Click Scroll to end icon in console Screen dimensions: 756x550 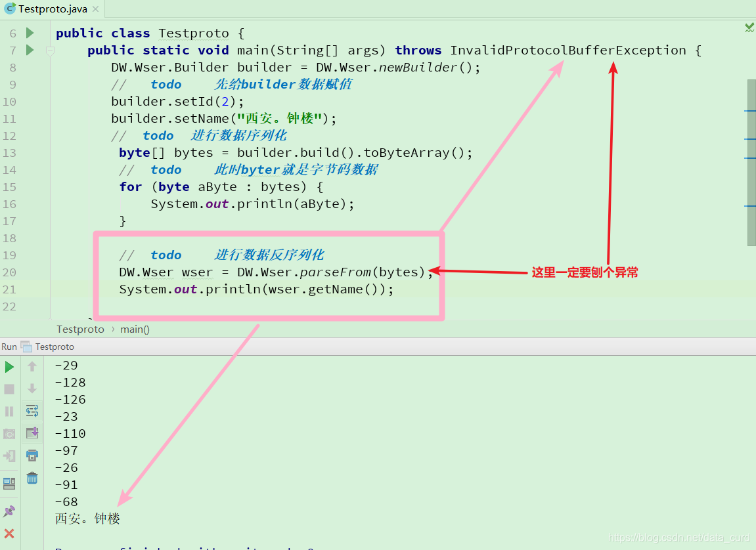pyautogui.click(x=32, y=433)
